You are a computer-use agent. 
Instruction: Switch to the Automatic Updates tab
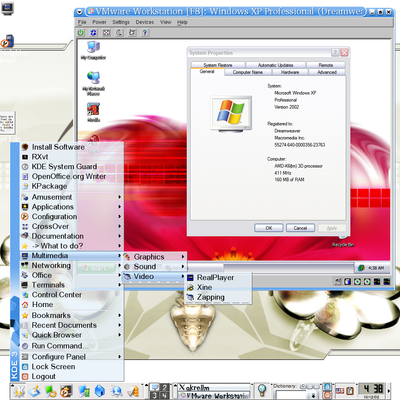[276, 65]
